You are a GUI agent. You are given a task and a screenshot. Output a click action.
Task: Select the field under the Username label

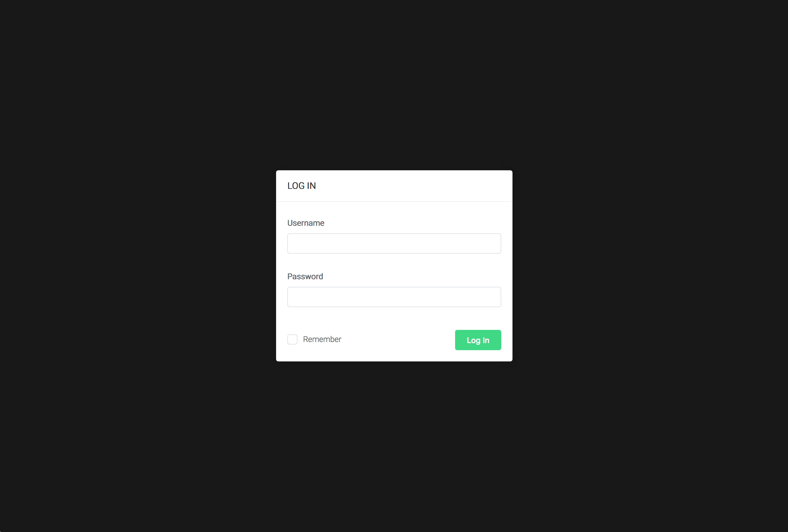click(394, 243)
